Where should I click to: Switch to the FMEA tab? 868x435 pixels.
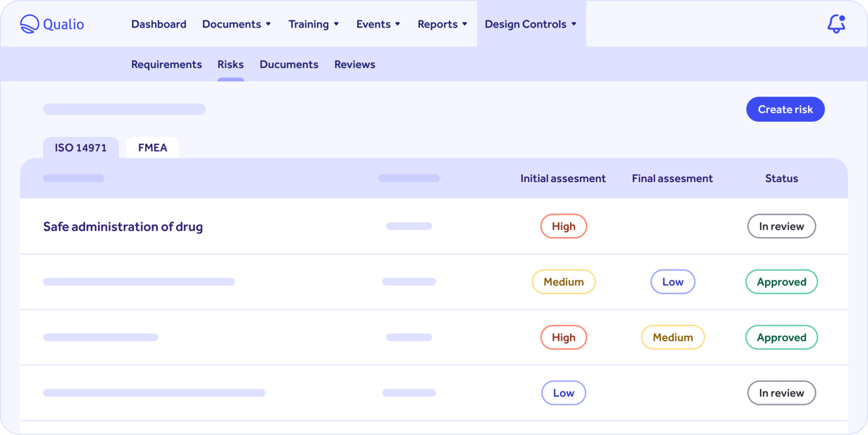[152, 147]
